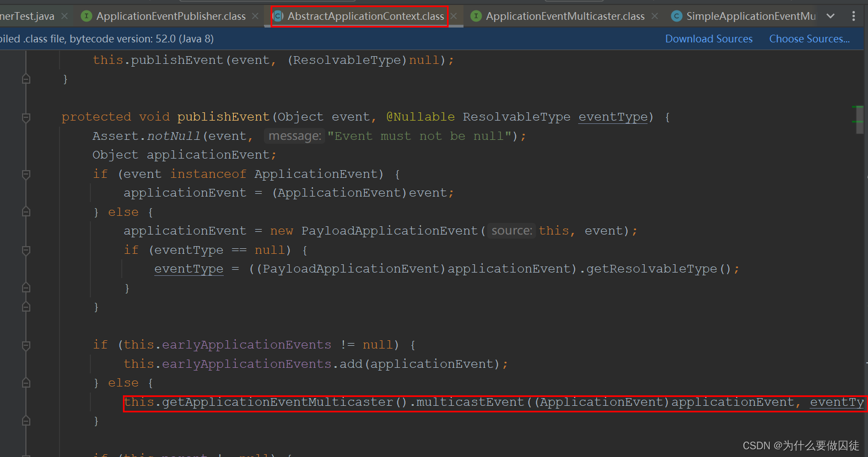Click class icon on SimpleApplicationEventMu tab
868x457 pixels.
tap(676, 16)
